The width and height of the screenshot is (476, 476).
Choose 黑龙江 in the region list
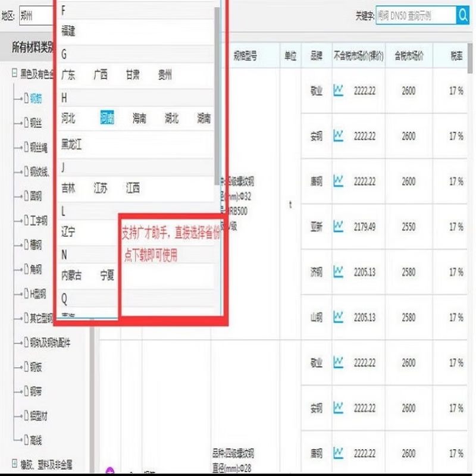point(71,145)
